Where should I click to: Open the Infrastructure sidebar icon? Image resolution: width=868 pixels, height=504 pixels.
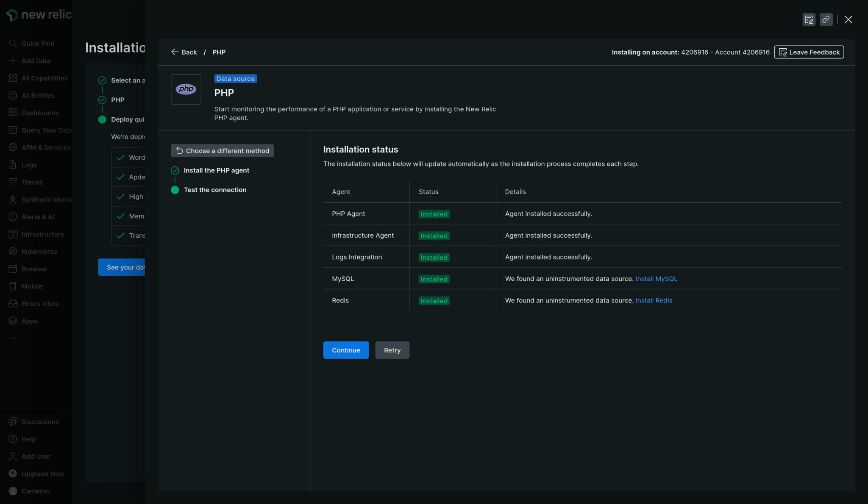tap(12, 234)
